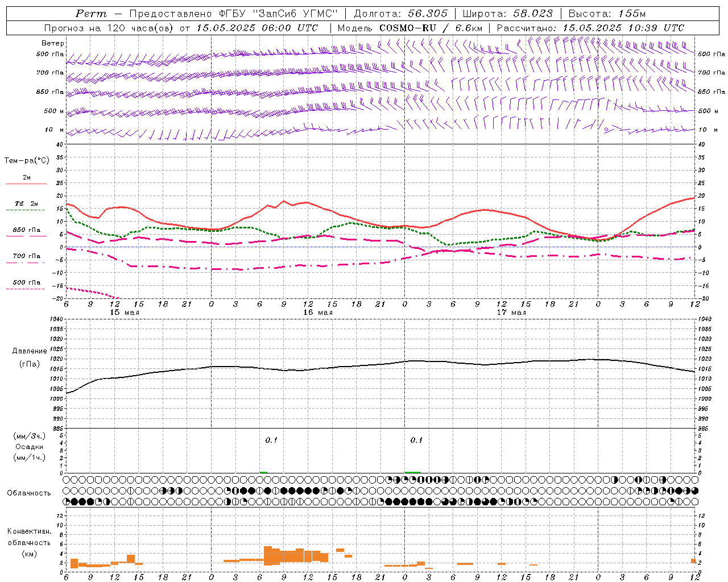728x582 pixels.
Task: Click the "Тем-ра(°C)" temperature label
Action: 27,161
